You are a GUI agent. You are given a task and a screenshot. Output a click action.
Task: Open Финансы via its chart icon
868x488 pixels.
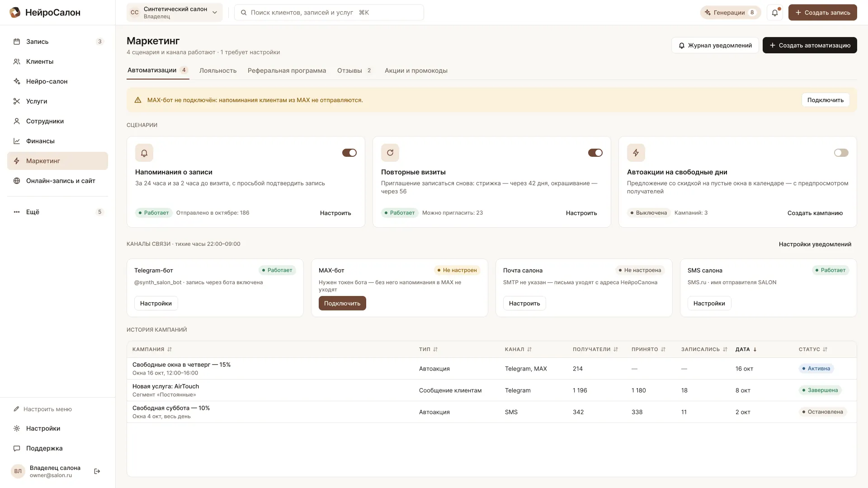pos(17,141)
